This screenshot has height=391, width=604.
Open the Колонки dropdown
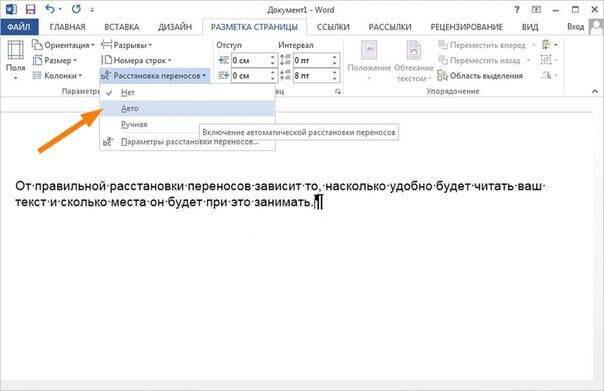pyautogui.click(x=57, y=76)
